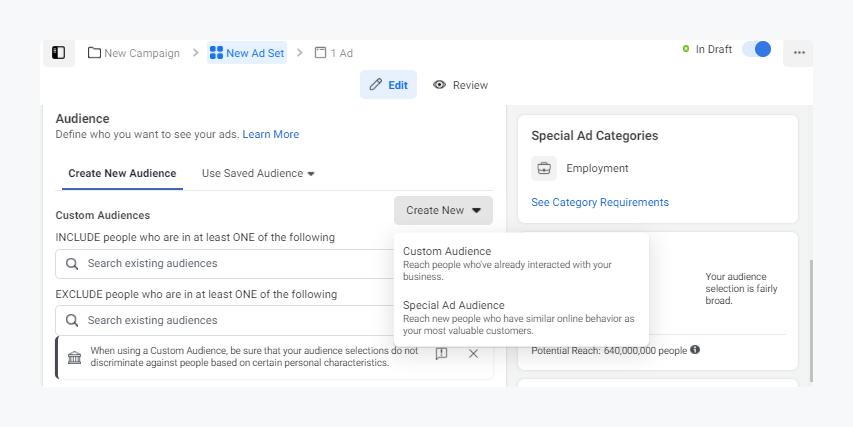
Task: Choose Custom Audience from the menu
Action: pyautogui.click(x=447, y=251)
